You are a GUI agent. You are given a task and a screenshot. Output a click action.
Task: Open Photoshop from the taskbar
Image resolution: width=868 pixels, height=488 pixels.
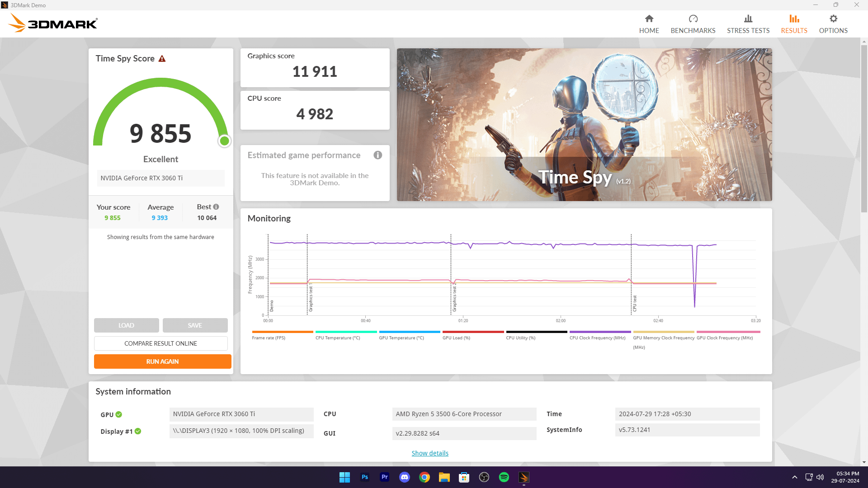(x=365, y=477)
